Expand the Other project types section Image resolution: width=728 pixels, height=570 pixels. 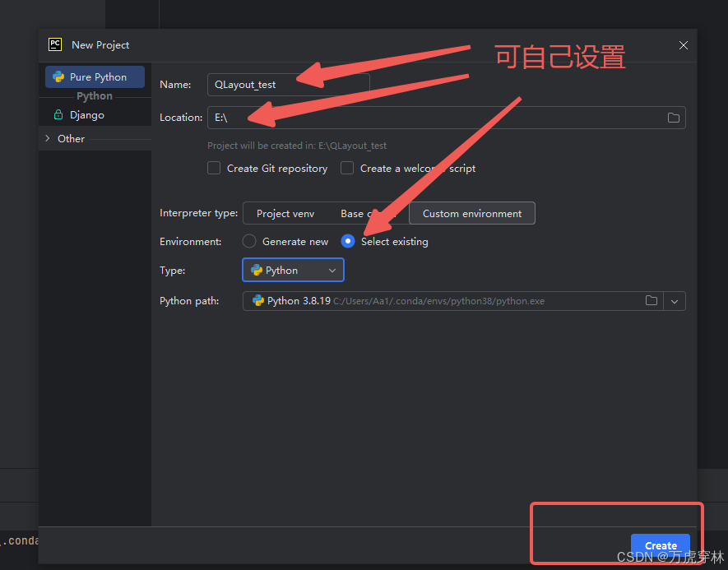coord(48,138)
